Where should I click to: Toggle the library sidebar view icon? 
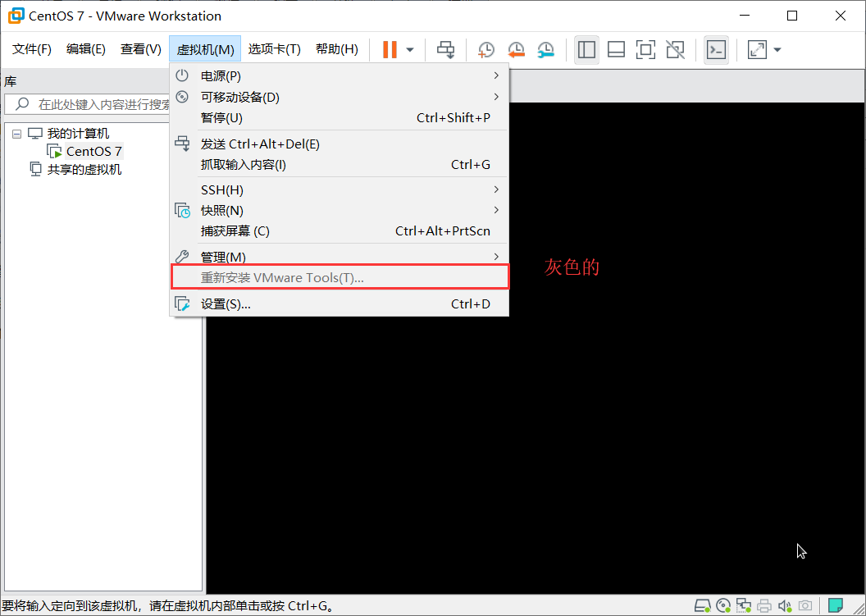tap(586, 50)
